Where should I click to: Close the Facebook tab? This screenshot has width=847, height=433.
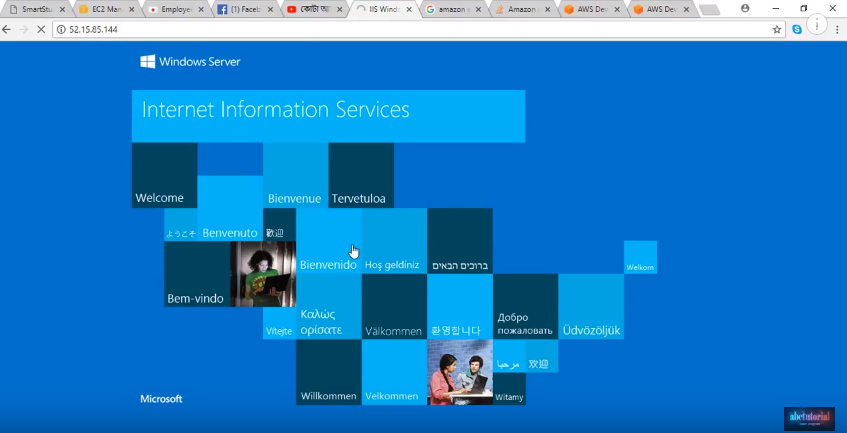(x=270, y=9)
